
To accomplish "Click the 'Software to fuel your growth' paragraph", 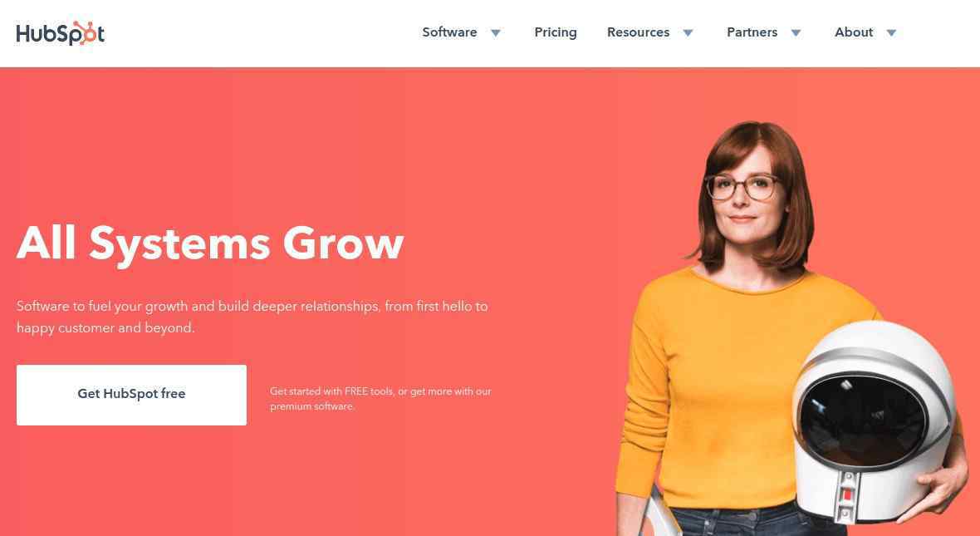I will click(252, 317).
